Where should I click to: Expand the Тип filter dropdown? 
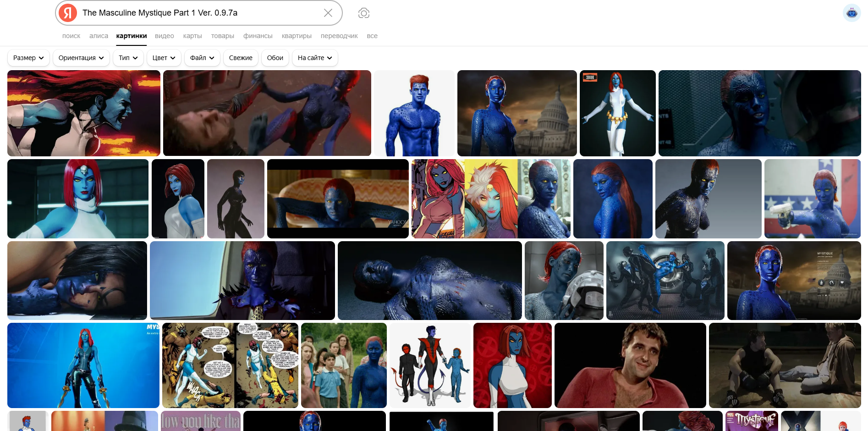tap(128, 58)
